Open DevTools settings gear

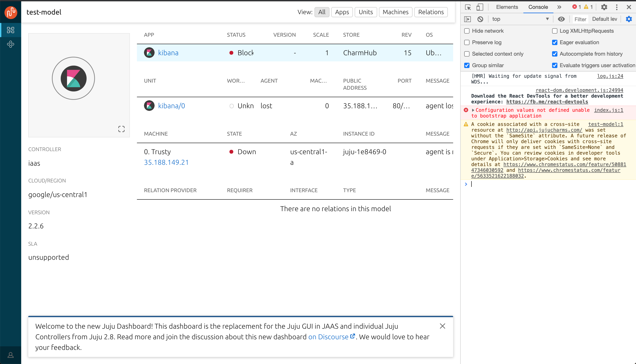point(604,7)
